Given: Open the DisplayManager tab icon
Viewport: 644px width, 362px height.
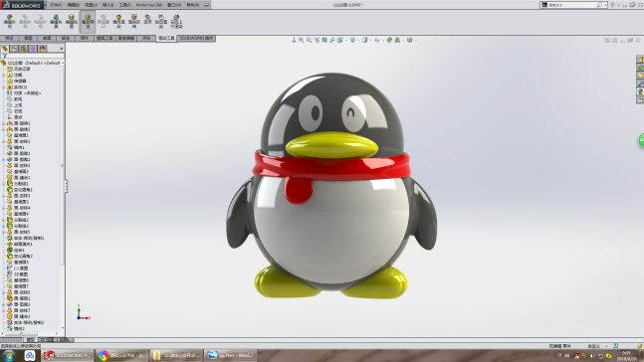Looking at the screenshot, I should pos(43,49).
